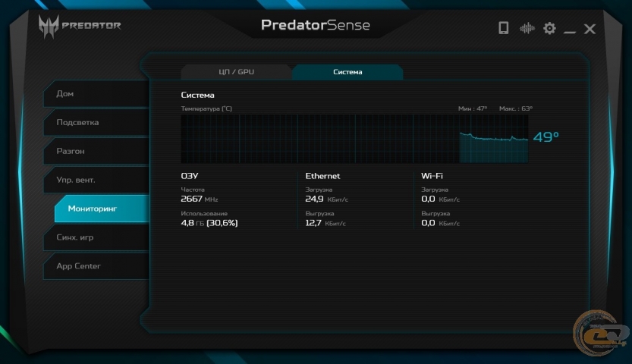Open the Дом section
Image resolution: width=632 pixels, height=364 pixels.
[x=97, y=93]
